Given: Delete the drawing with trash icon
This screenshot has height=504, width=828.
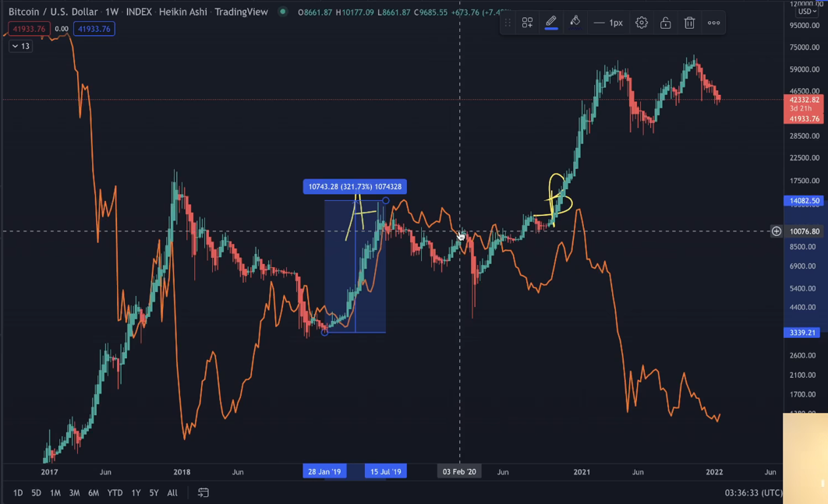Looking at the screenshot, I should pyautogui.click(x=690, y=23).
